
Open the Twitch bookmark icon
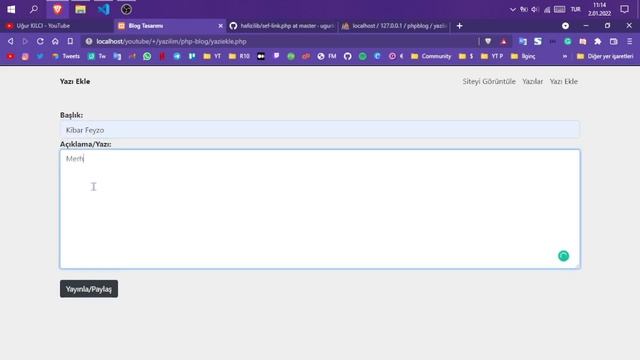coord(276,56)
